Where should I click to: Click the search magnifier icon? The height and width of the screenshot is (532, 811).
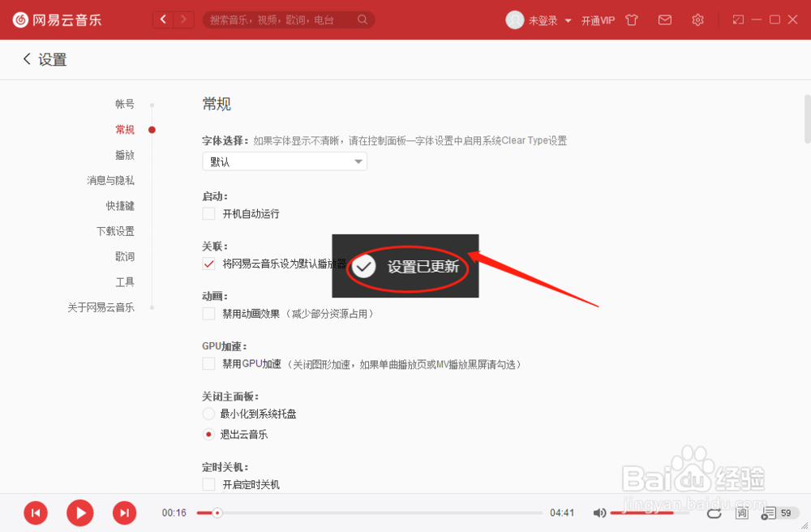[363, 19]
